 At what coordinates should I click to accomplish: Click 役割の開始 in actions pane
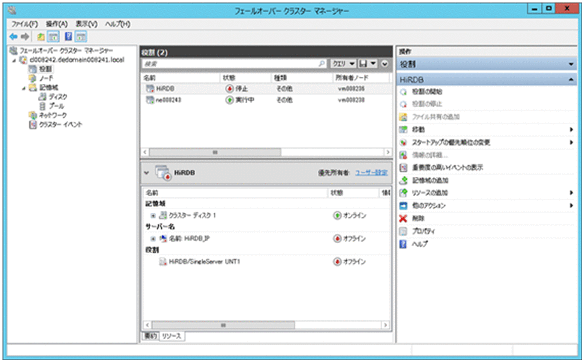coord(427,92)
